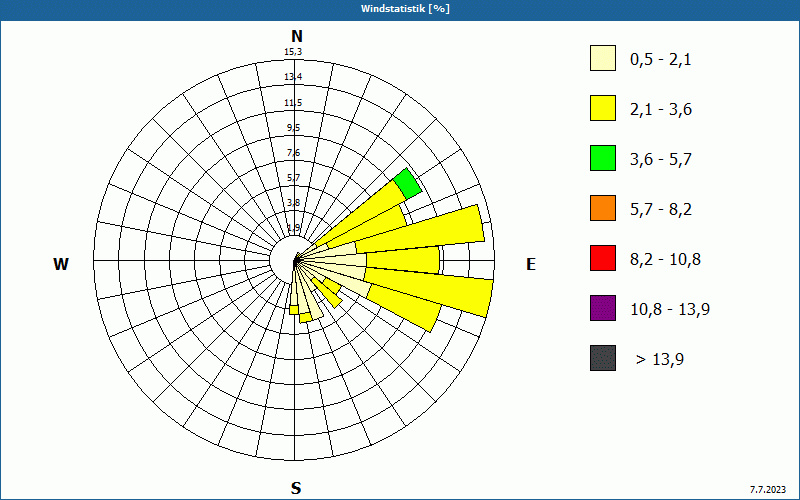The height and width of the screenshot is (500, 800).
Task: Click the N compass label
Action: (296, 36)
